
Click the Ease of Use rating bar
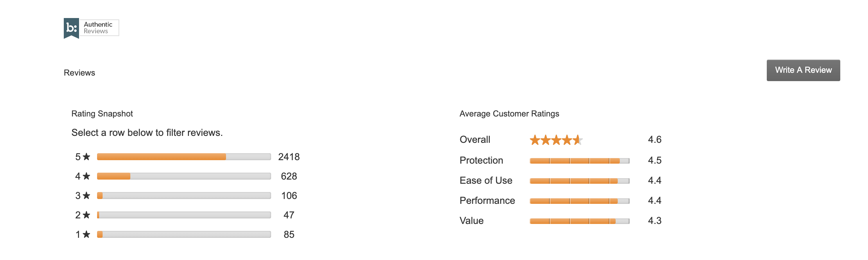(579, 181)
